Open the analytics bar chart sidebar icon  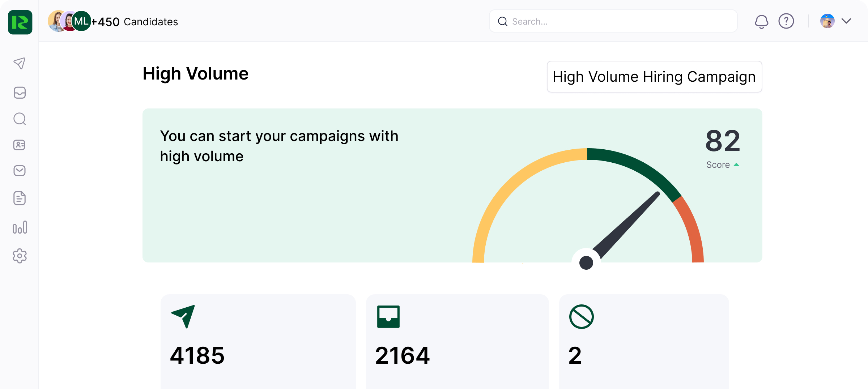tap(20, 227)
